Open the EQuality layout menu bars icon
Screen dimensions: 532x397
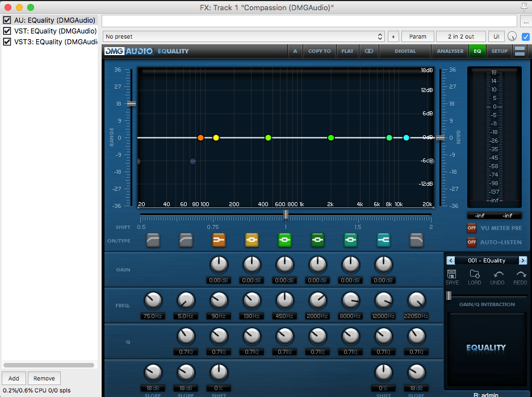tap(520, 51)
